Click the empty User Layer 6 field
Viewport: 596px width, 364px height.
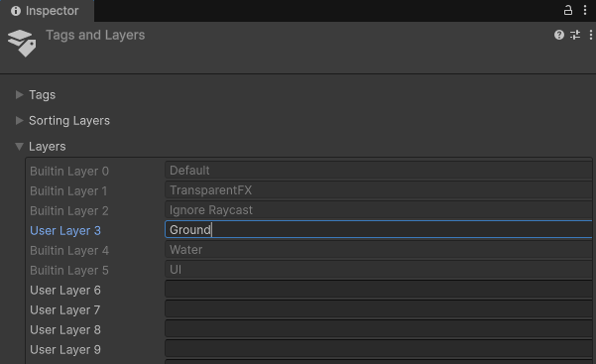click(x=379, y=289)
